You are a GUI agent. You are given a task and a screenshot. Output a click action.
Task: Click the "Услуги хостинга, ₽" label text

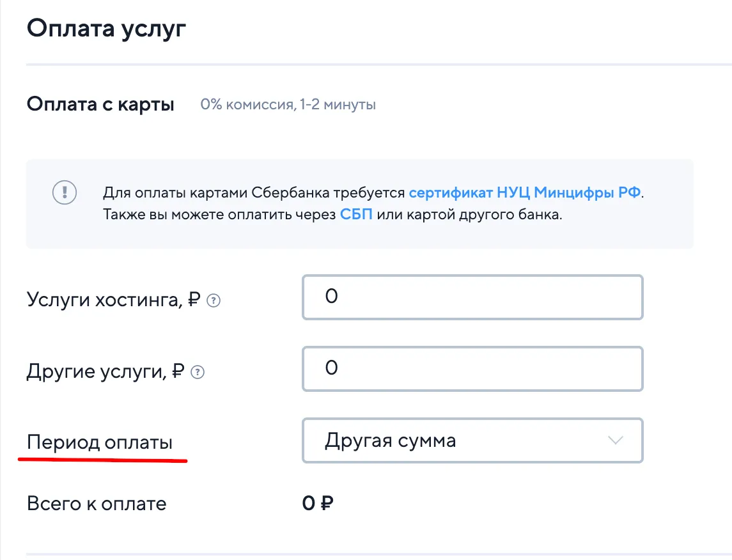(114, 300)
